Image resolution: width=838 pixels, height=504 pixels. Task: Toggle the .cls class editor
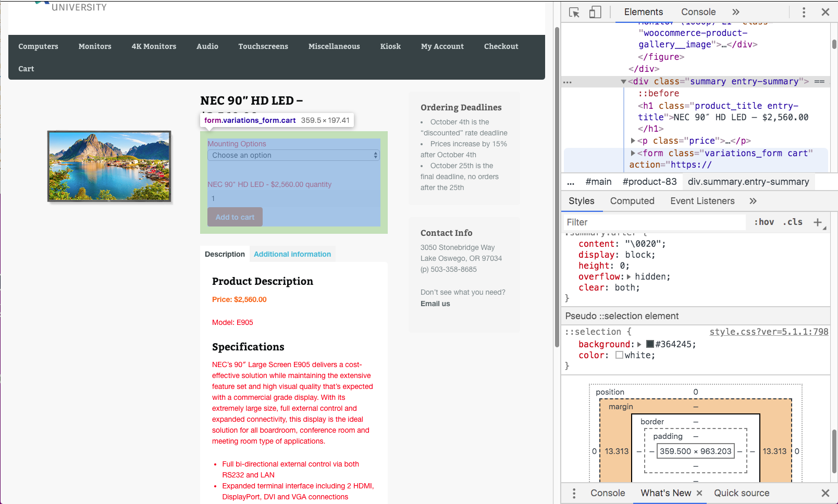coord(793,222)
